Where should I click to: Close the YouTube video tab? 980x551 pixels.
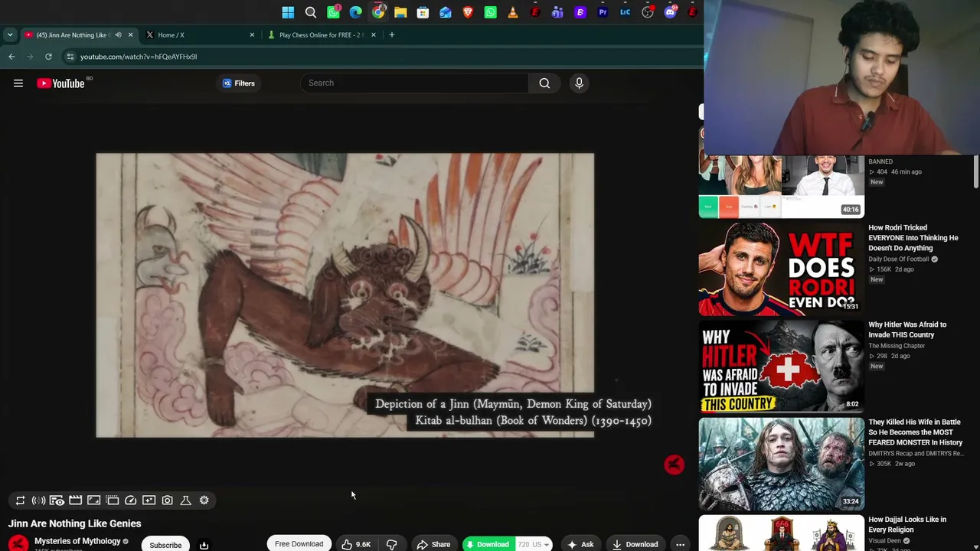tap(130, 34)
